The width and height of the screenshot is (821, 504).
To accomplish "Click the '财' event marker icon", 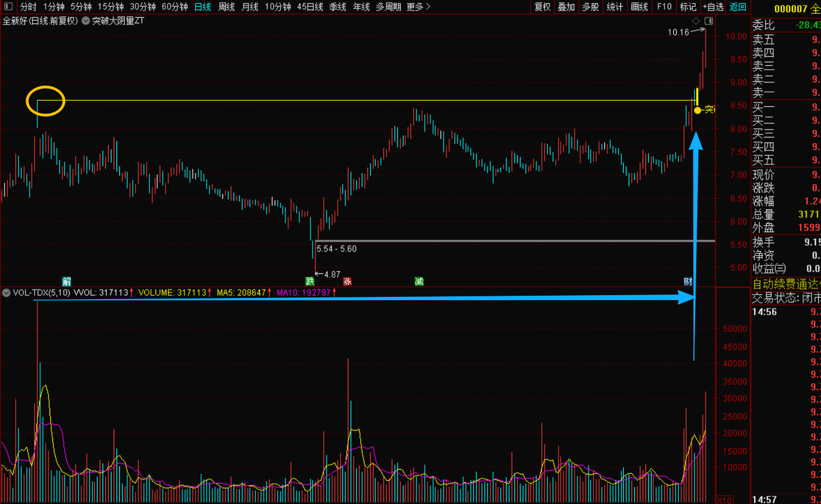I will [x=688, y=281].
